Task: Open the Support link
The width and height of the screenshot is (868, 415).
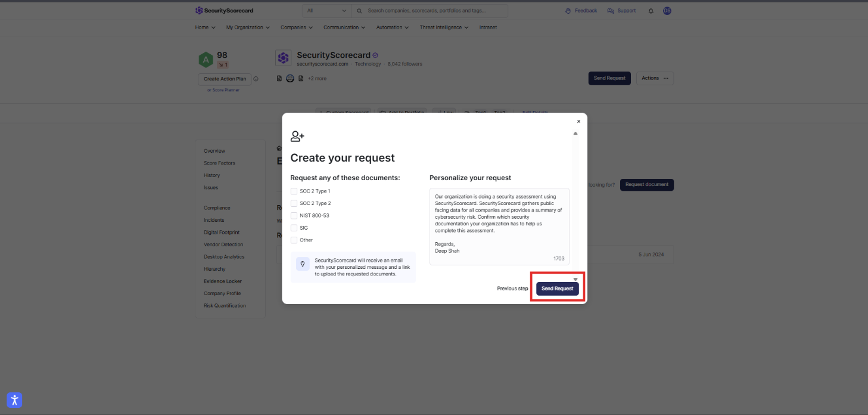Action: pyautogui.click(x=621, y=11)
